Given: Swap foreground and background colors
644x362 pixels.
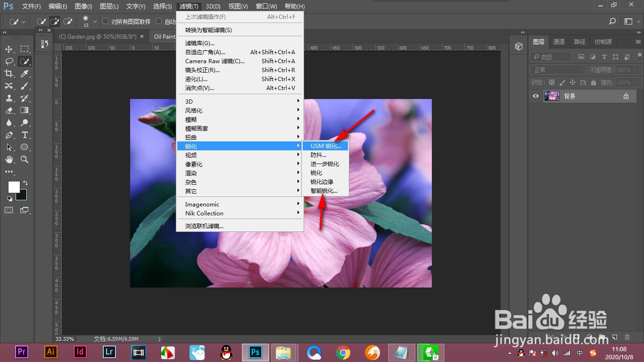Looking at the screenshot, I should pyautogui.click(x=25, y=182).
